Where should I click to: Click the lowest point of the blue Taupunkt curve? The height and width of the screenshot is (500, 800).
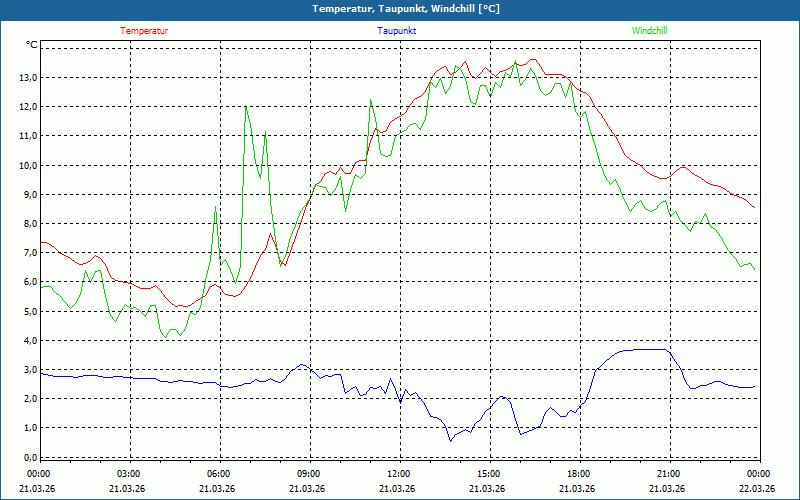point(450,440)
